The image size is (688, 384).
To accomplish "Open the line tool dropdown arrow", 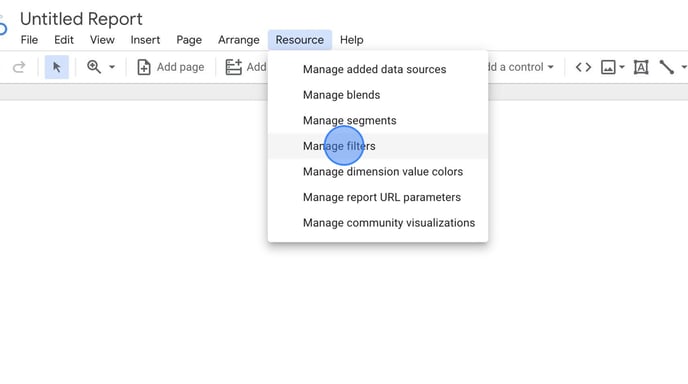I will click(684, 67).
